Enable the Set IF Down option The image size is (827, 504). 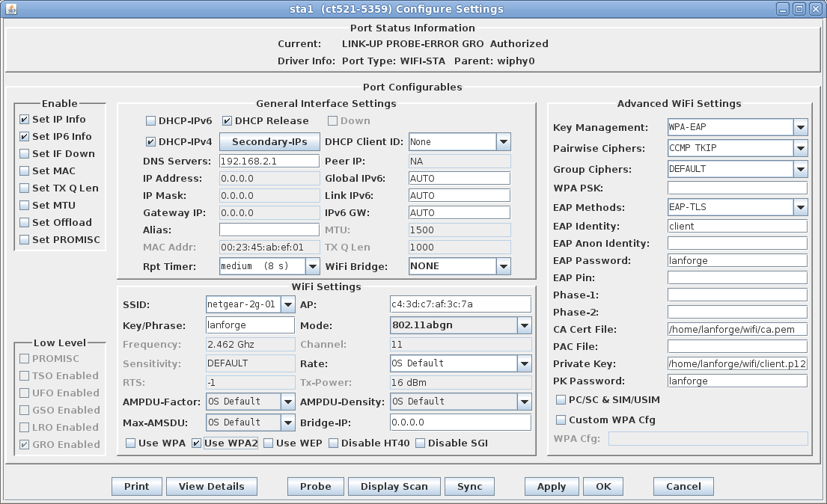point(25,153)
